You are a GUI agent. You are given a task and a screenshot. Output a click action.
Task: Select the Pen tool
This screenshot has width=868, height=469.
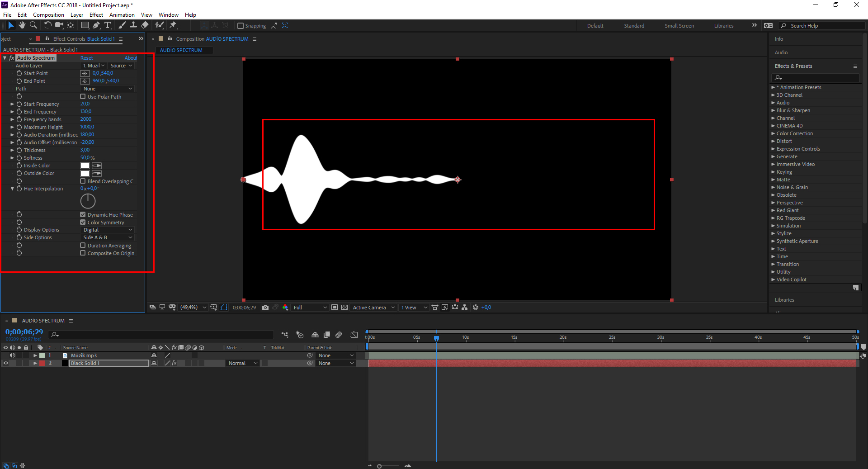point(96,25)
